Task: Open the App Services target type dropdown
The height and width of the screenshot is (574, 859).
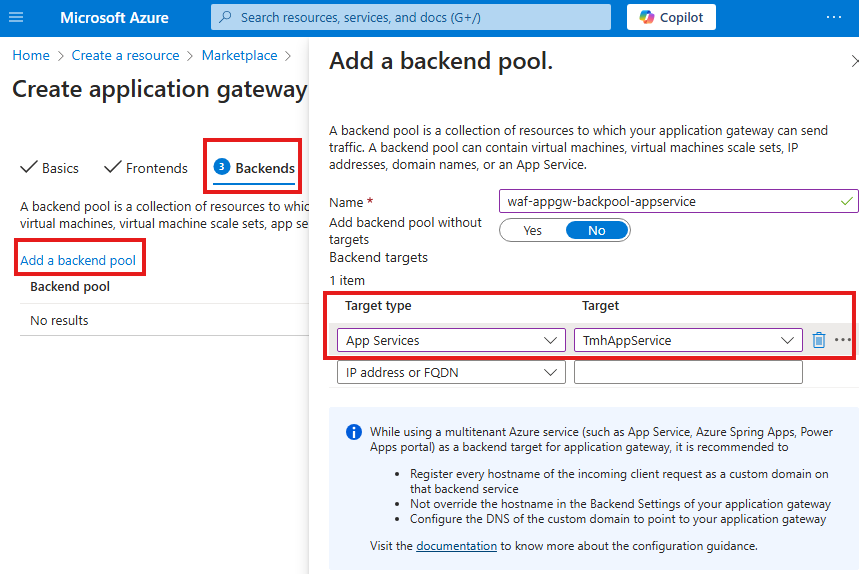Action: point(451,340)
